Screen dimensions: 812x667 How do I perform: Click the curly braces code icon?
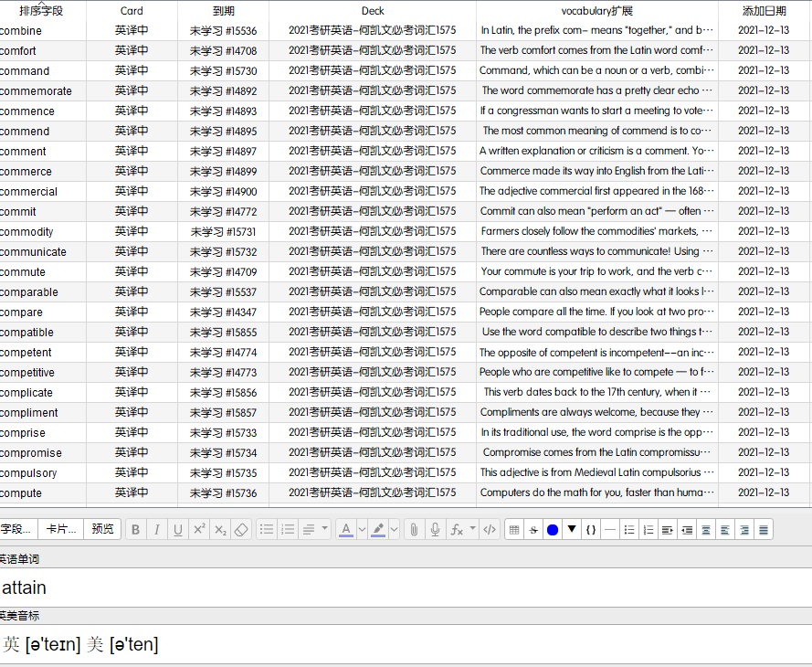point(591,529)
